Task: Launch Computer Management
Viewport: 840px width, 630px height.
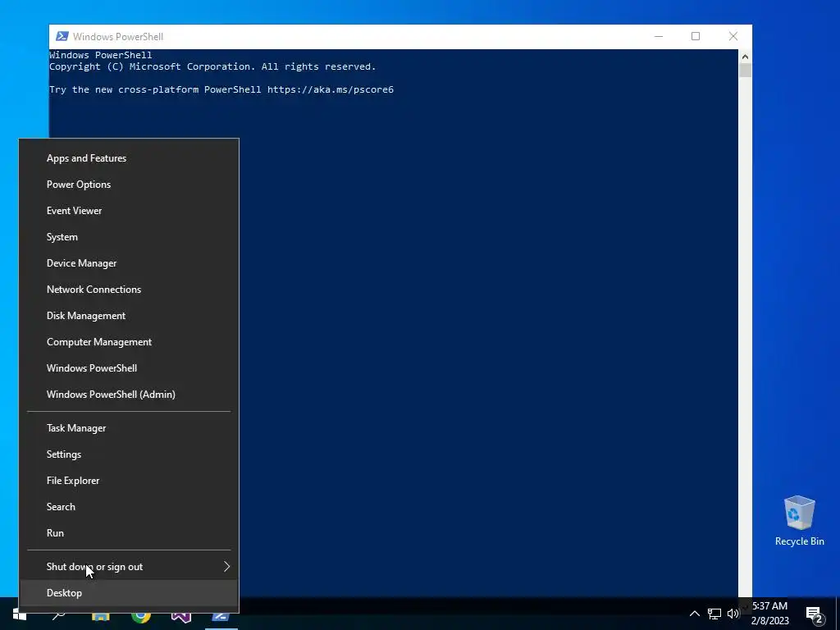Action: tap(129, 342)
